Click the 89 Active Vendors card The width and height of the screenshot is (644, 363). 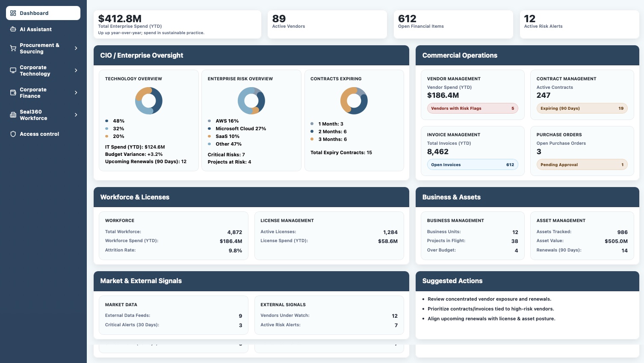pyautogui.click(x=327, y=24)
